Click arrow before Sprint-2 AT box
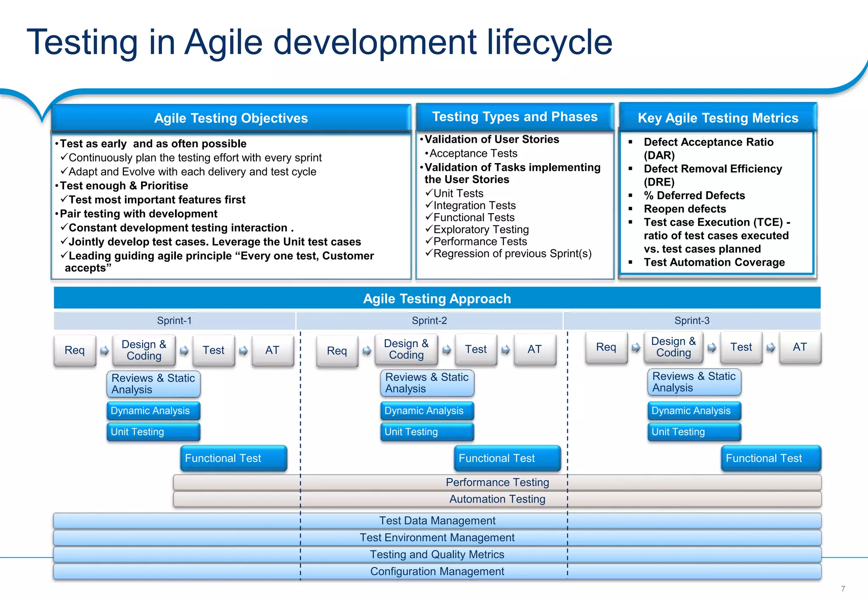This screenshot has height=601, width=868. [506, 350]
